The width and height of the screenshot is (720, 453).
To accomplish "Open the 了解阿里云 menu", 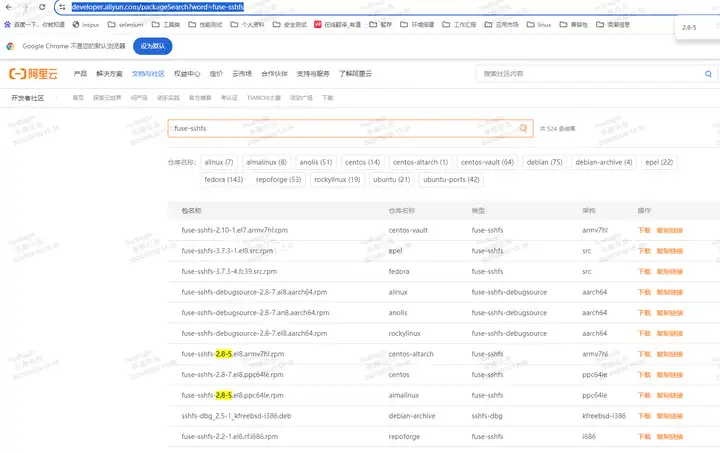I will [x=355, y=73].
